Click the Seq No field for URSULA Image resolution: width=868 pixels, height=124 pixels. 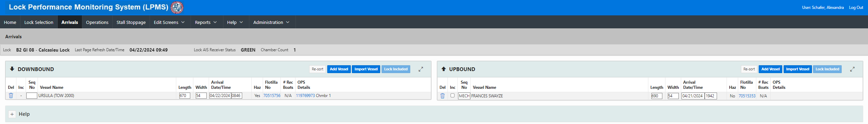pos(32,96)
